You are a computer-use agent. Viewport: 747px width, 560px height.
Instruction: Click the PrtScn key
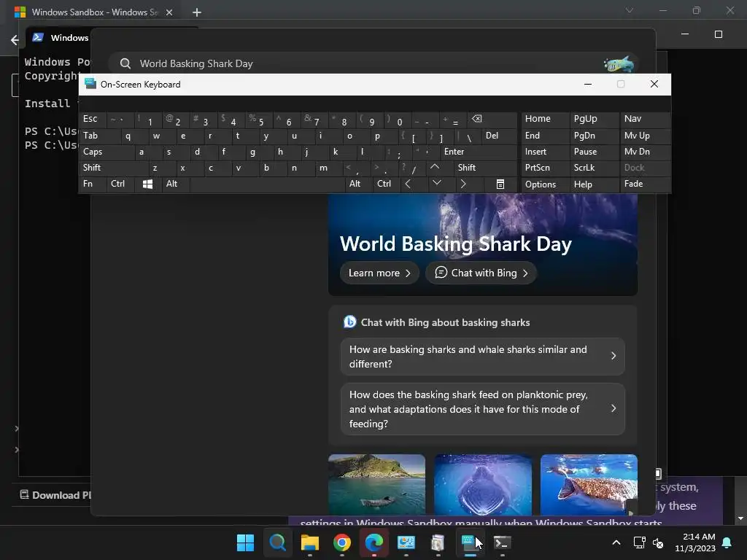pyautogui.click(x=545, y=168)
